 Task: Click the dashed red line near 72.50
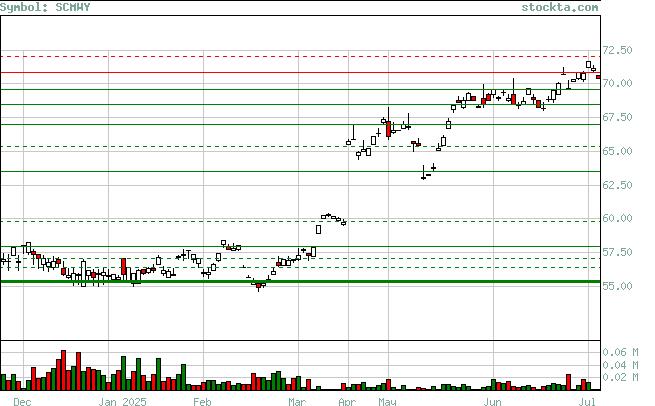click(300, 56)
